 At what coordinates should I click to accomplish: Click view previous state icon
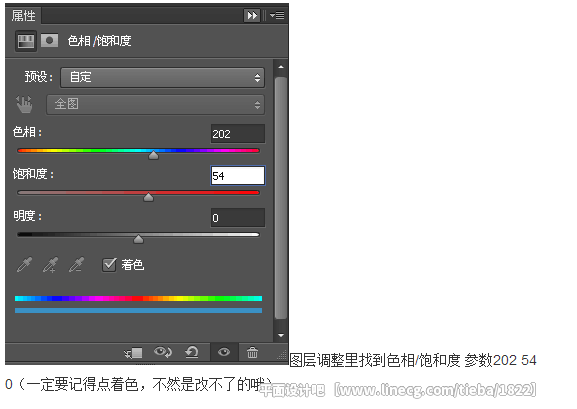coord(163,352)
